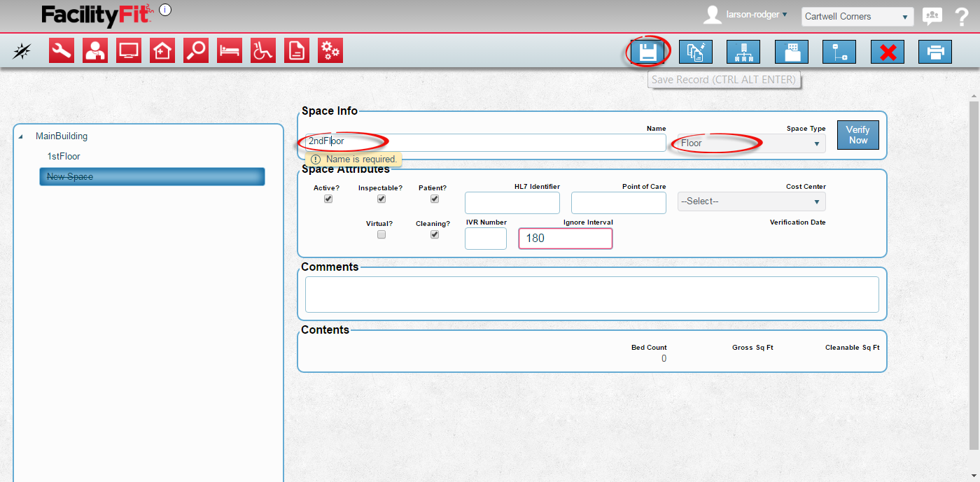The image size is (980, 482).
Task: Click the building hierarchy icon
Action: coord(743,52)
